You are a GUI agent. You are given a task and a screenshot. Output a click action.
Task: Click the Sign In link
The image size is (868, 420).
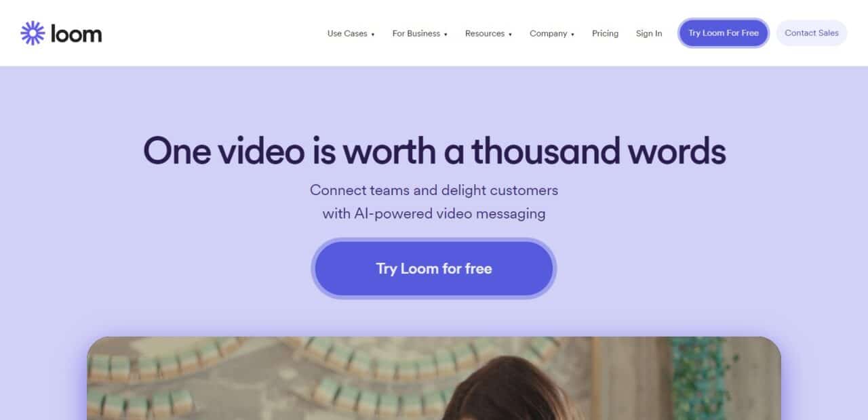tap(649, 33)
